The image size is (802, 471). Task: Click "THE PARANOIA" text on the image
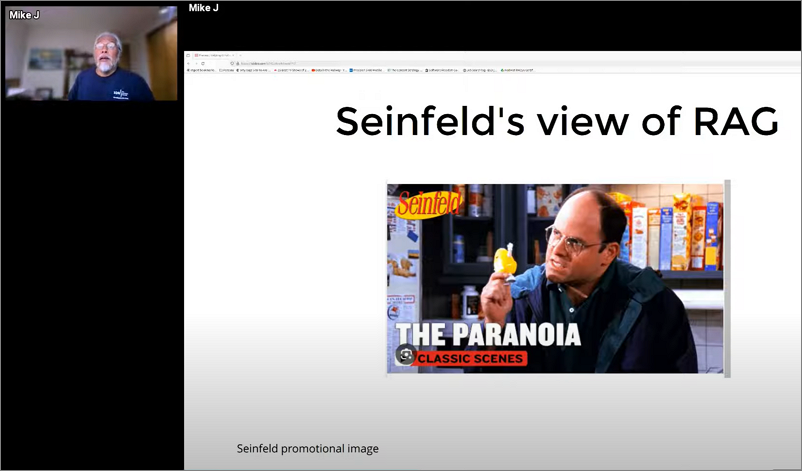coord(488,334)
